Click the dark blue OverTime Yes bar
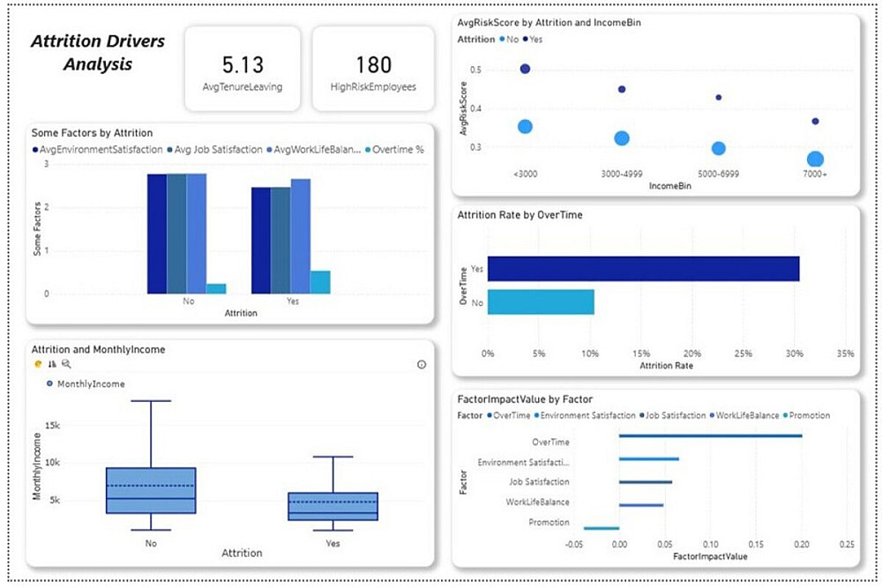 [x=644, y=269]
